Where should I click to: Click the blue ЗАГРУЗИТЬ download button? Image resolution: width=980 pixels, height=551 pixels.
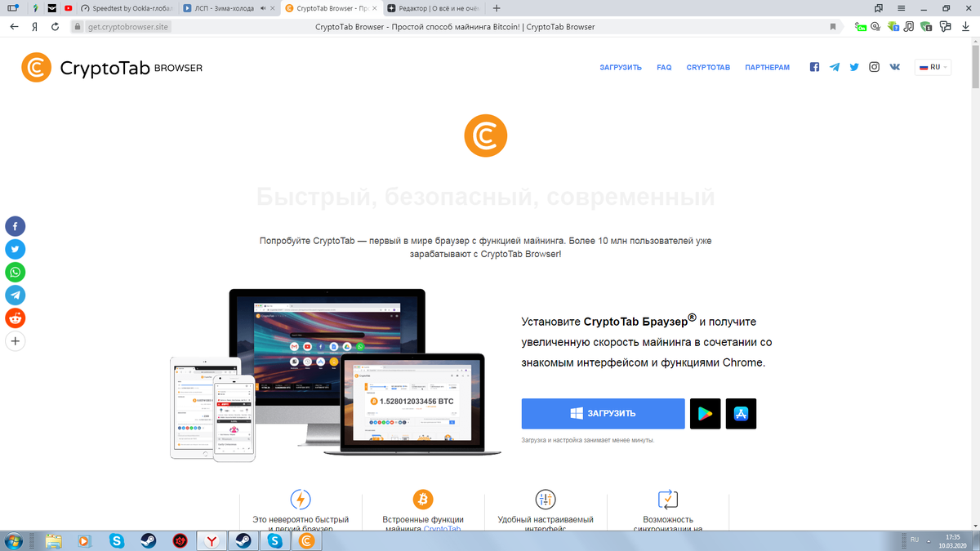pyautogui.click(x=603, y=414)
